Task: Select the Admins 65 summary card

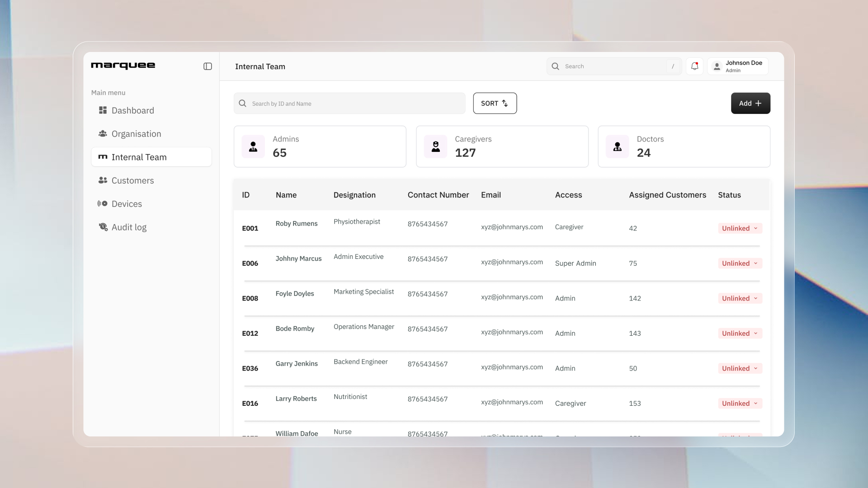Action: [320, 146]
